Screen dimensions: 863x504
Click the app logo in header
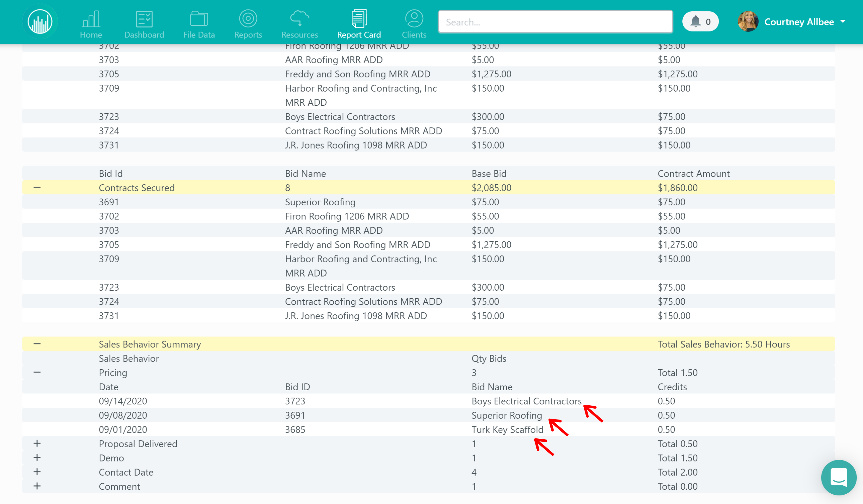(x=40, y=22)
